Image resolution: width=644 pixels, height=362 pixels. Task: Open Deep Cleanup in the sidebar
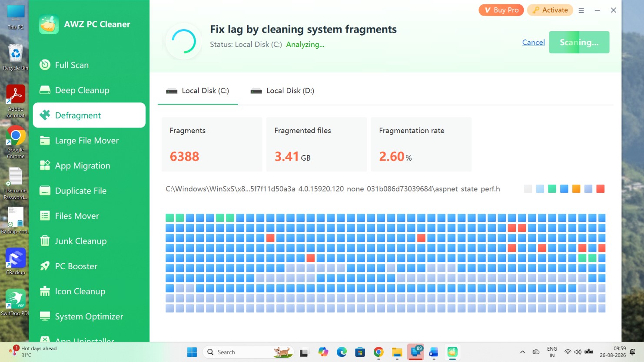click(89, 90)
